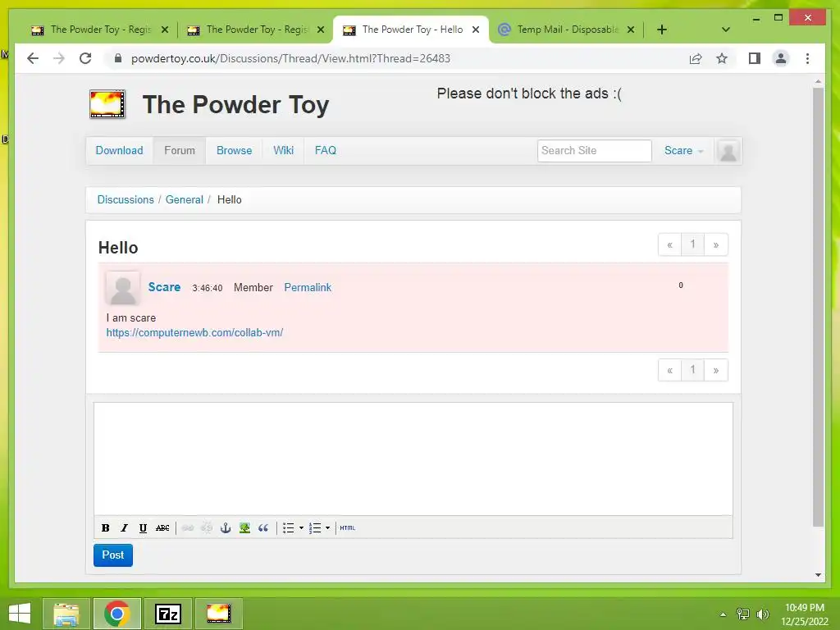Follow the computernewb collab-vm link
840x630 pixels.
click(x=194, y=333)
